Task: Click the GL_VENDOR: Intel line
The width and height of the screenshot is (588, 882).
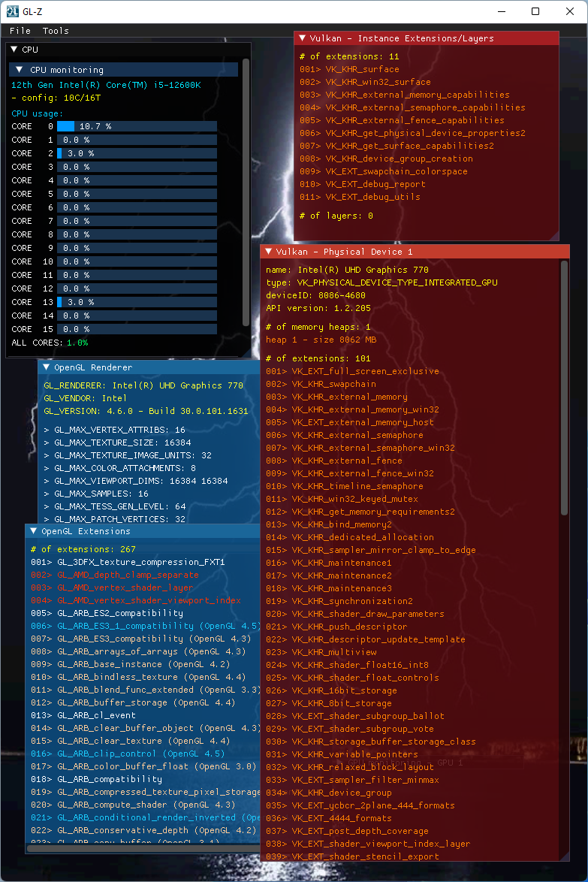Action: 85,398
